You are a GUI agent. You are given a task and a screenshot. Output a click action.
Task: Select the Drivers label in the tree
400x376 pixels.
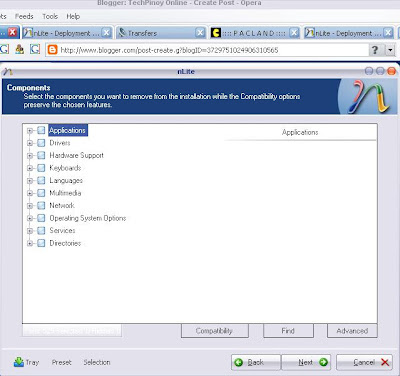[60, 143]
